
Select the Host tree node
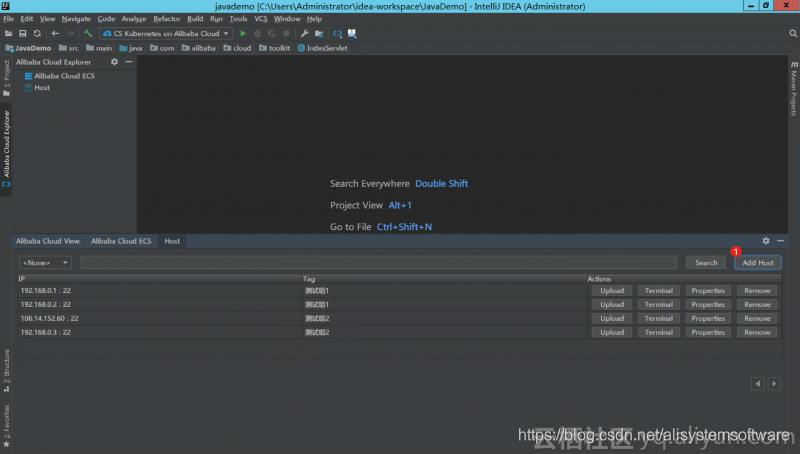click(x=37, y=88)
